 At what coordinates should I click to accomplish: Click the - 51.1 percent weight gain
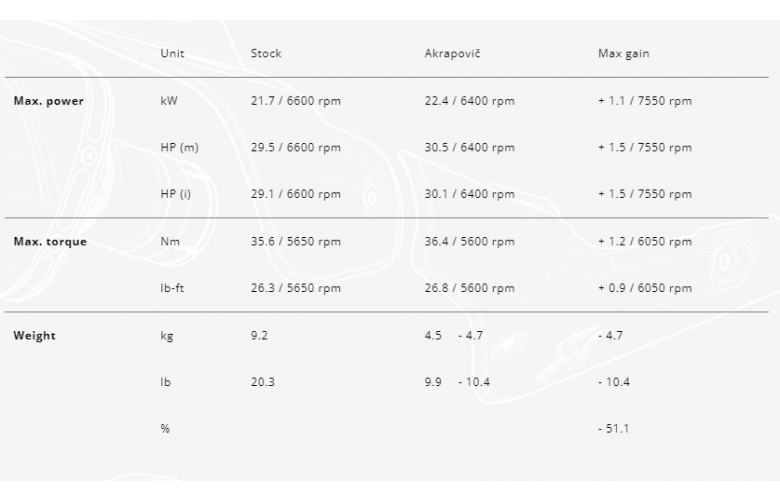(x=613, y=429)
